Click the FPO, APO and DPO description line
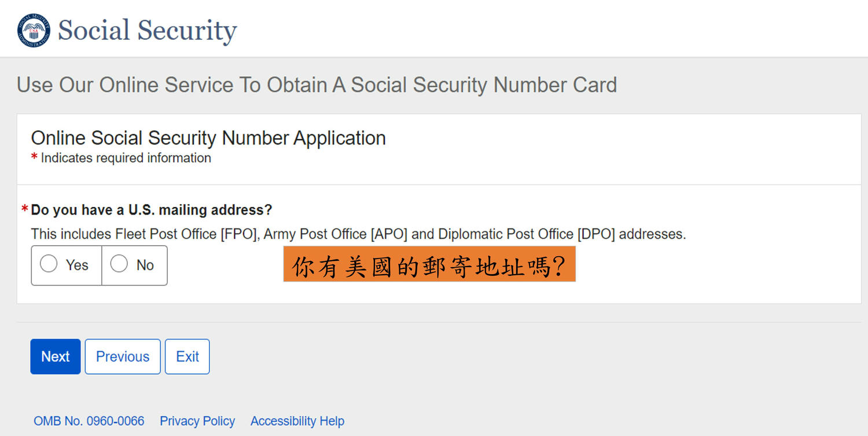This screenshot has width=868, height=436. (x=358, y=234)
